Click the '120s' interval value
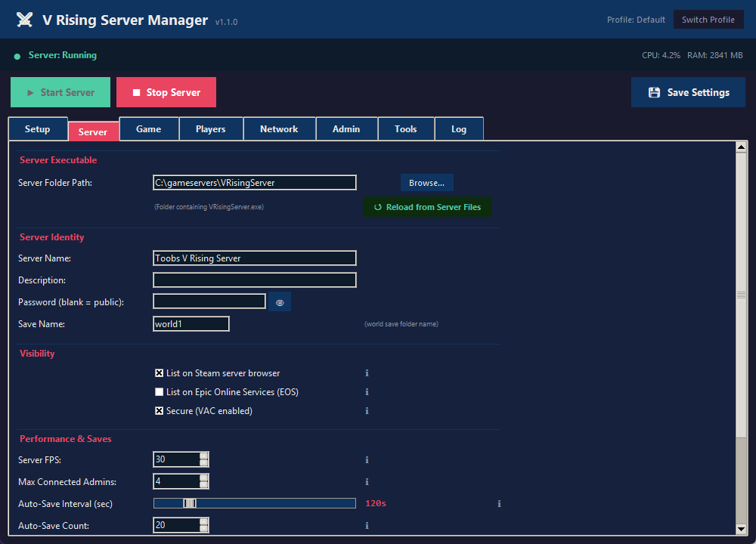The image size is (756, 544). 376,503
